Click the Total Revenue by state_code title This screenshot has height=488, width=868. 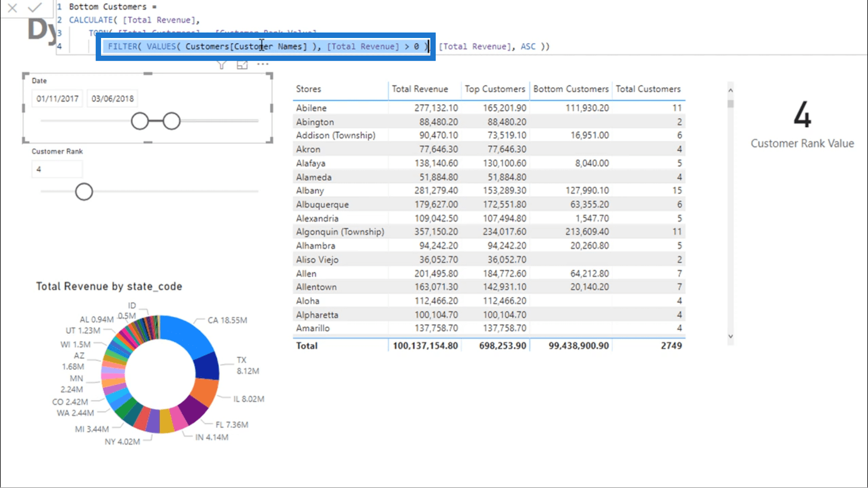pyautogui.click(x=109, y=286)
